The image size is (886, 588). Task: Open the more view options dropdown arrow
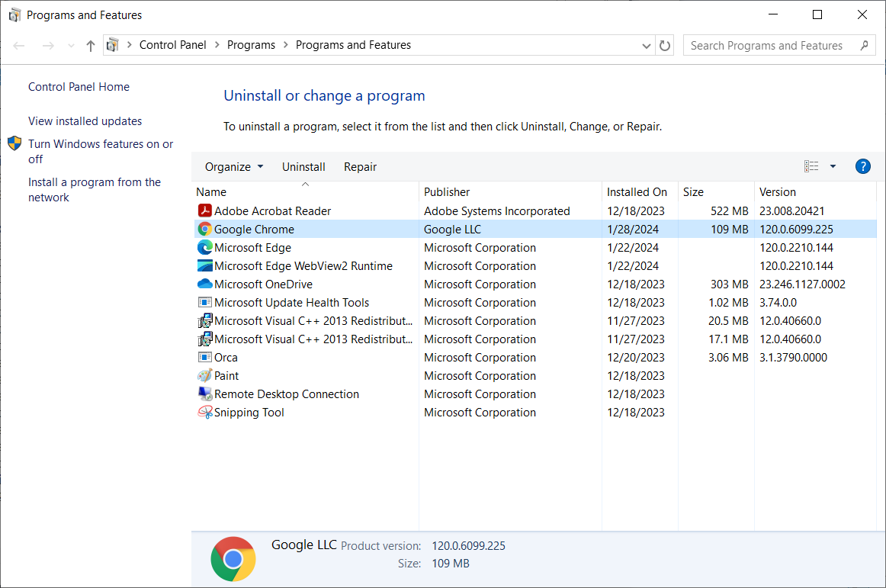pos(833,166)
